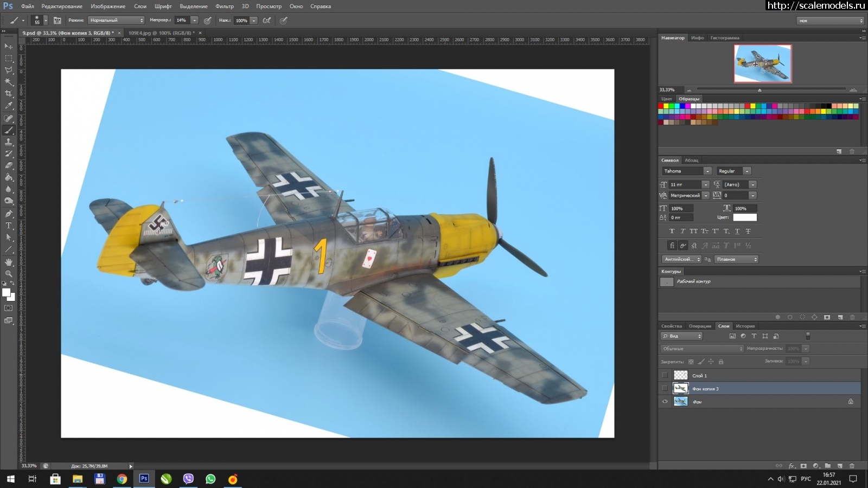This screenshot has height=488, width=868.
Task: Open the Фильтр menu
Action: 225,7
